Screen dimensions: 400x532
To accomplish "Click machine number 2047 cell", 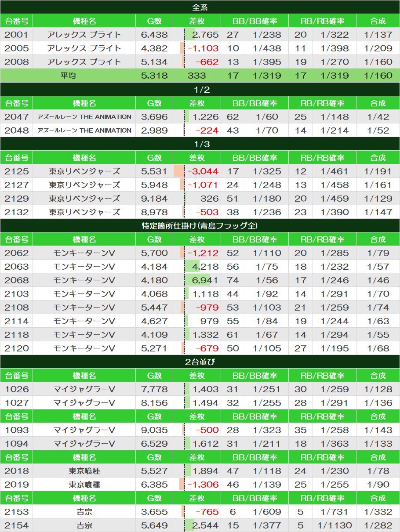I will [16, 116].
